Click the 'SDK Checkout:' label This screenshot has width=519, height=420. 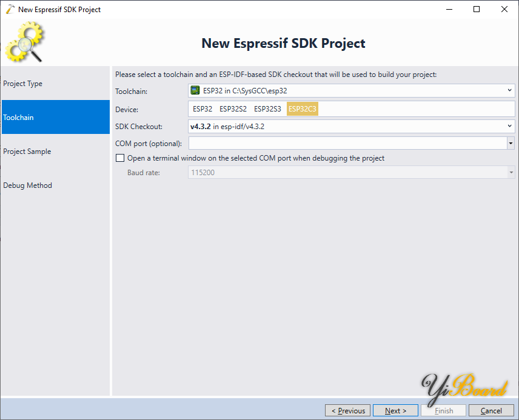[139, 127]
